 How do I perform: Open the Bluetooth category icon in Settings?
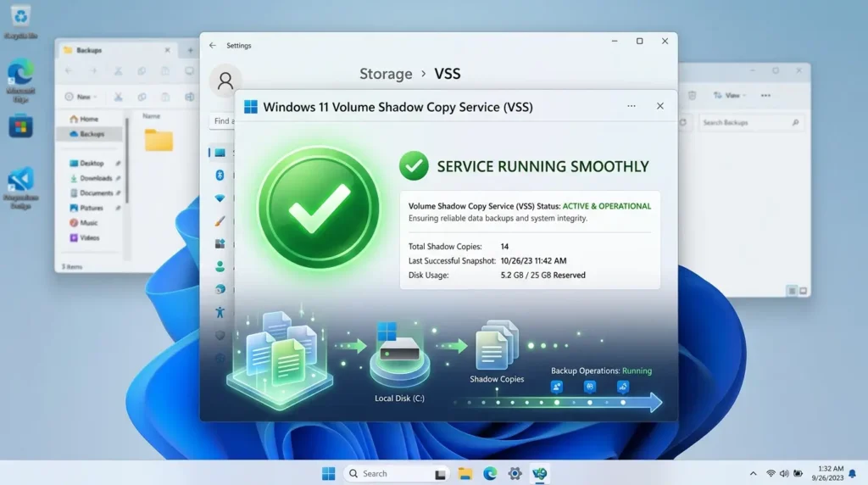[220, 176]
